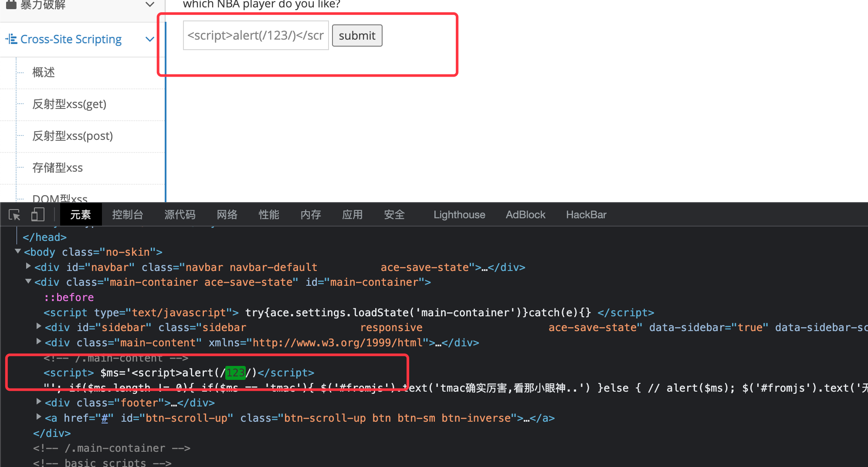
Task: Switch to the 元素 tab
Action: 81,215
